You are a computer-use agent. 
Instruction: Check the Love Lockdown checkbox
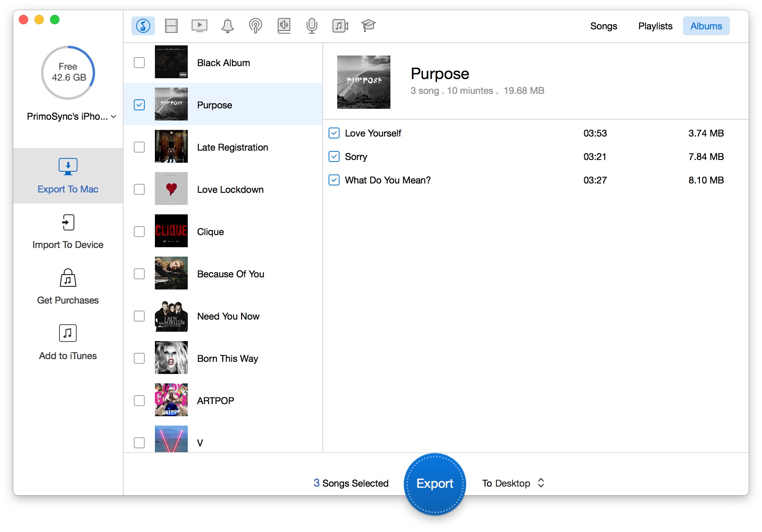(x=139, y=189)
